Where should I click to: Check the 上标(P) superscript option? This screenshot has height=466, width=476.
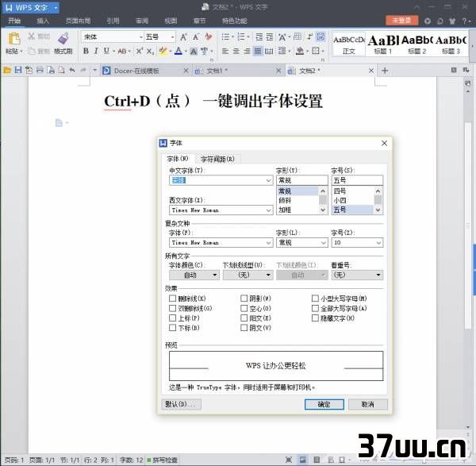[172, 318]
